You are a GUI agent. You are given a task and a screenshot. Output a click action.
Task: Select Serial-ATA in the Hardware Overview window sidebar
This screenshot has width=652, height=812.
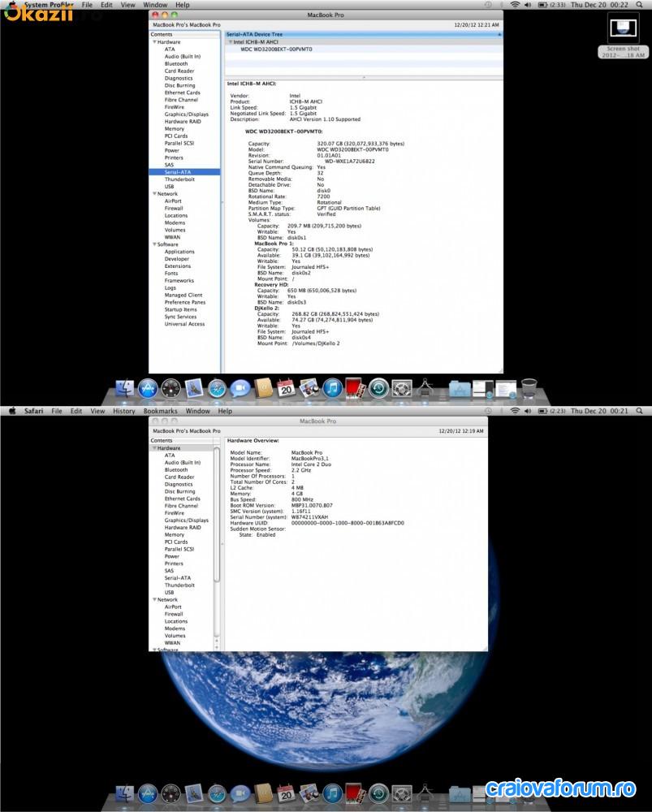click(178, 578)
